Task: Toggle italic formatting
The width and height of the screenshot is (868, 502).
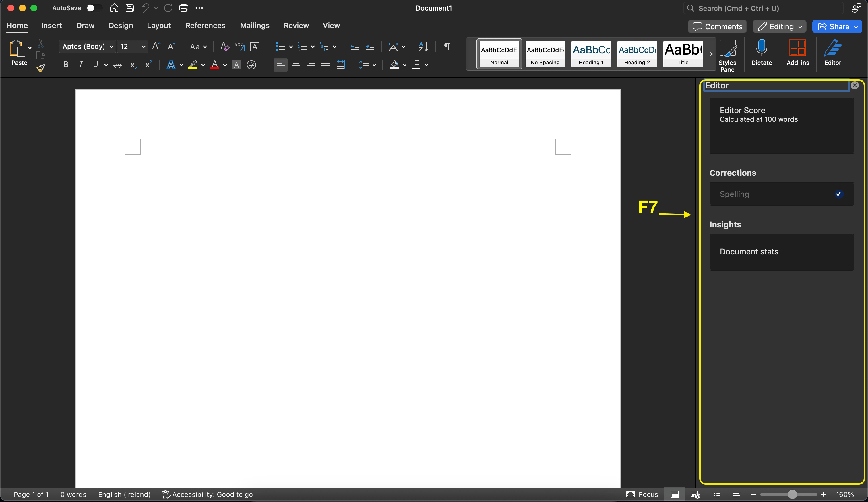Action: tap(81, 65)
